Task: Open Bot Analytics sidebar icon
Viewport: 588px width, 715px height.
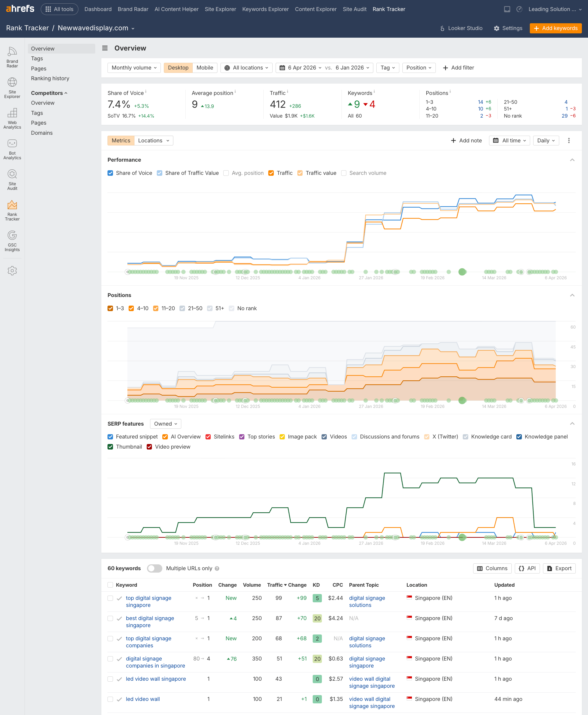Action: [x=12, y=149]
